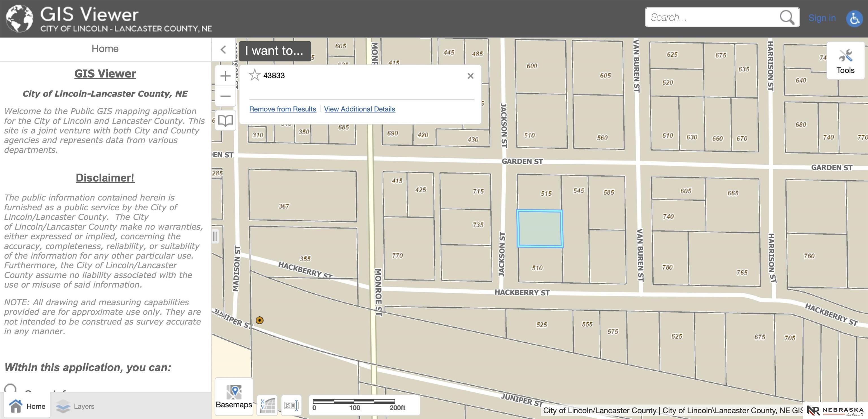Favorite result 43833 with star
This screenshot has height=419, width=868.
pyautogui.click(x=254, y=75)
